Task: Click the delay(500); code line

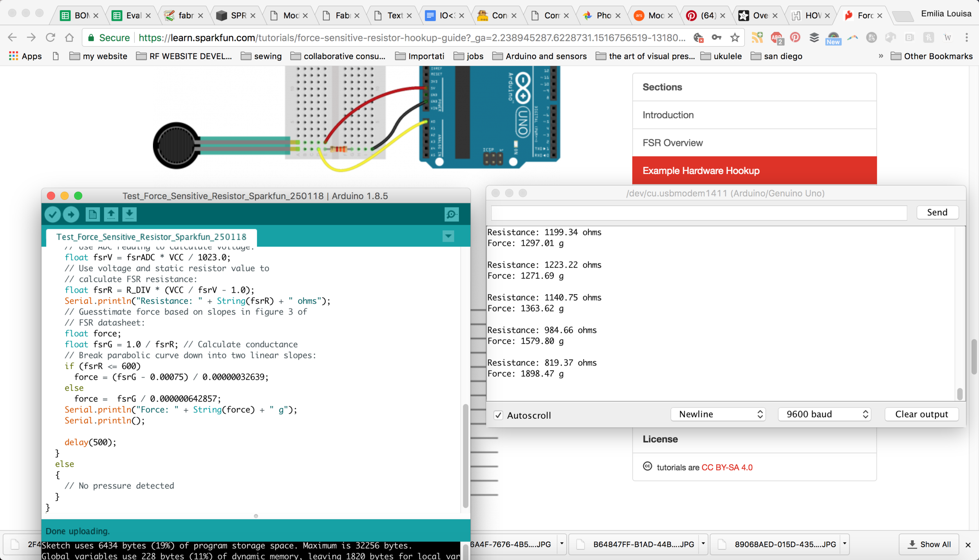Action: [90, 442]
